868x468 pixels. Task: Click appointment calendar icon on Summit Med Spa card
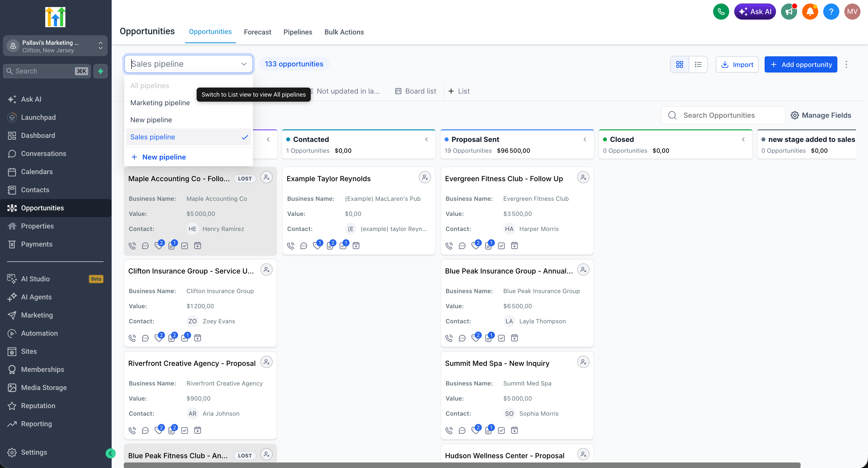click(514, 430)
